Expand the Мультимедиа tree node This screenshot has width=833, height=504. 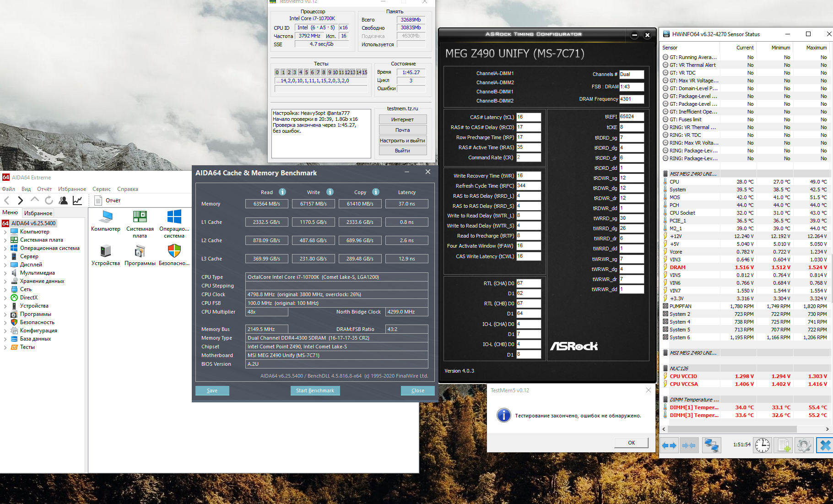coord(5,273)
